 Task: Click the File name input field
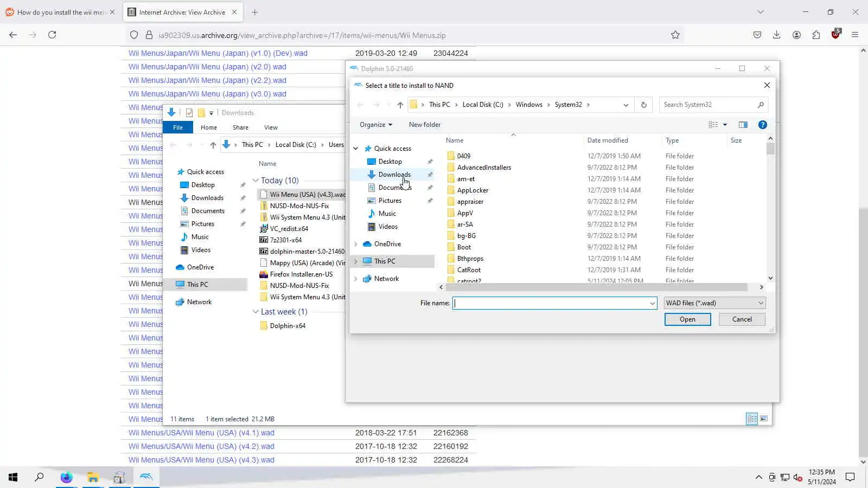[551, 303]
